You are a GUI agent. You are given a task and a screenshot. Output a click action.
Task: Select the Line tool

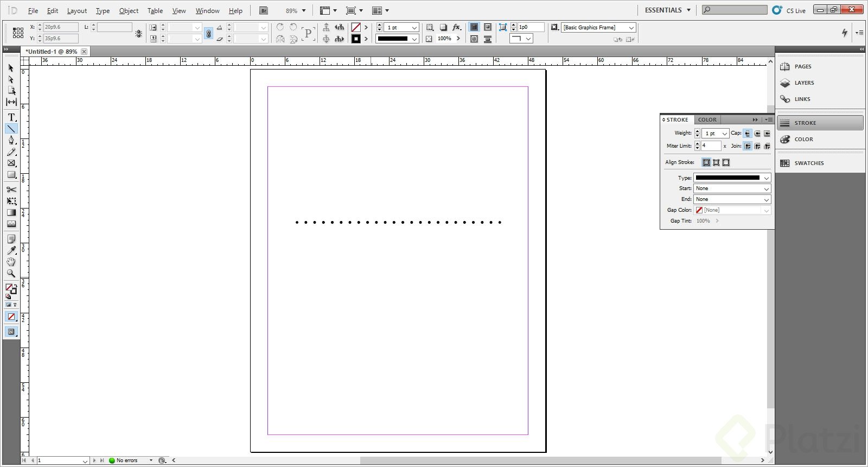tap(11, 129)
